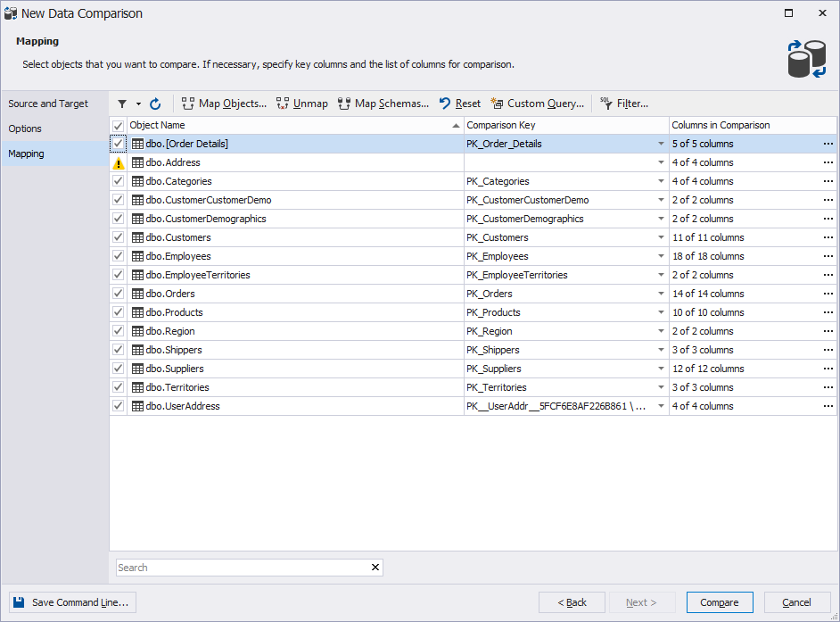This screenshot has height=622, width=840.
Task: Click inside the Search field
Action: point(241,568)
